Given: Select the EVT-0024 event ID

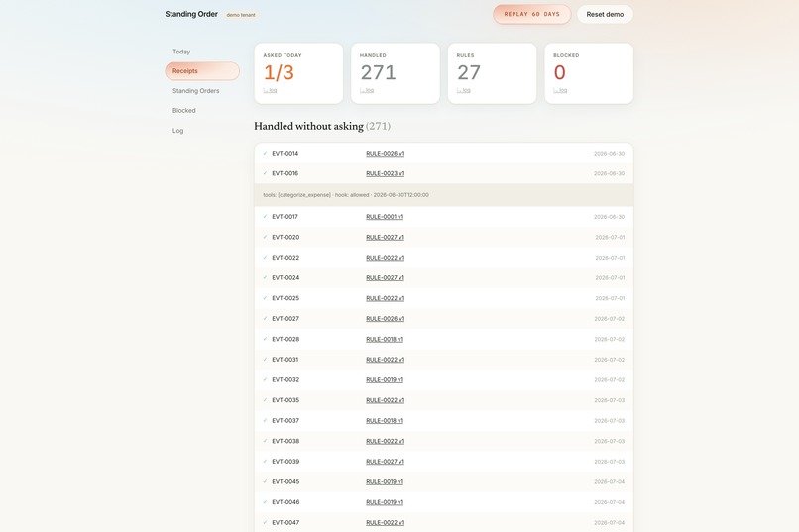Looking at the screenshot, I should [285, 278].
